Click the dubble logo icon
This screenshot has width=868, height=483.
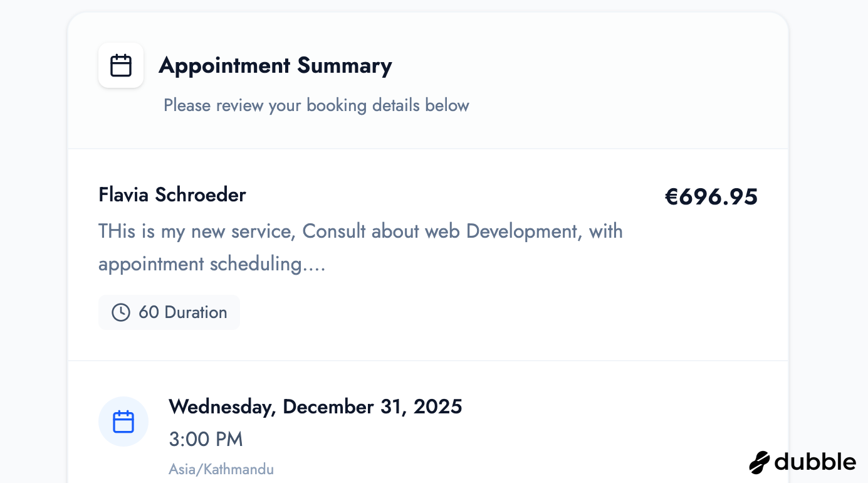tap(760, 462)
